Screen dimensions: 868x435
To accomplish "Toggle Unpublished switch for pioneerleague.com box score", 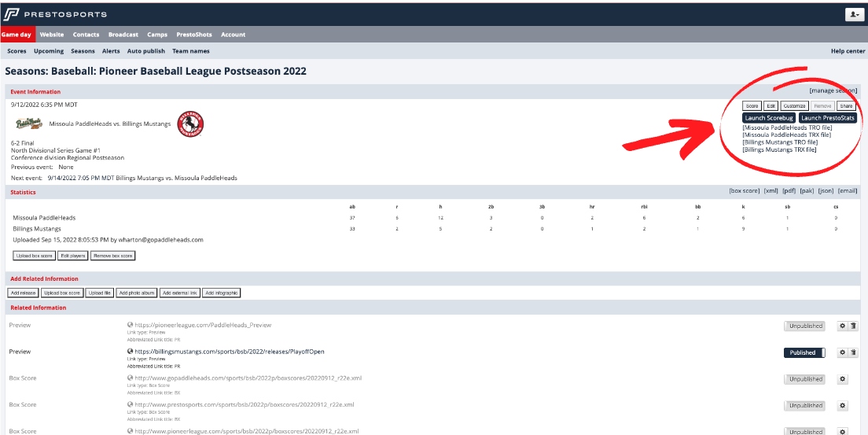I will coord(804,432).
